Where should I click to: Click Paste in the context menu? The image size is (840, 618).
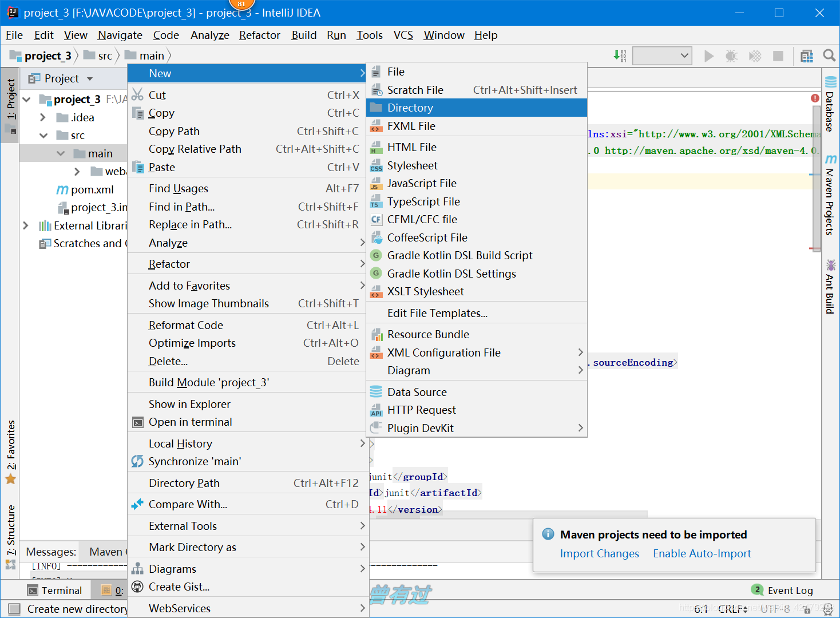click(x=248, y=167)
